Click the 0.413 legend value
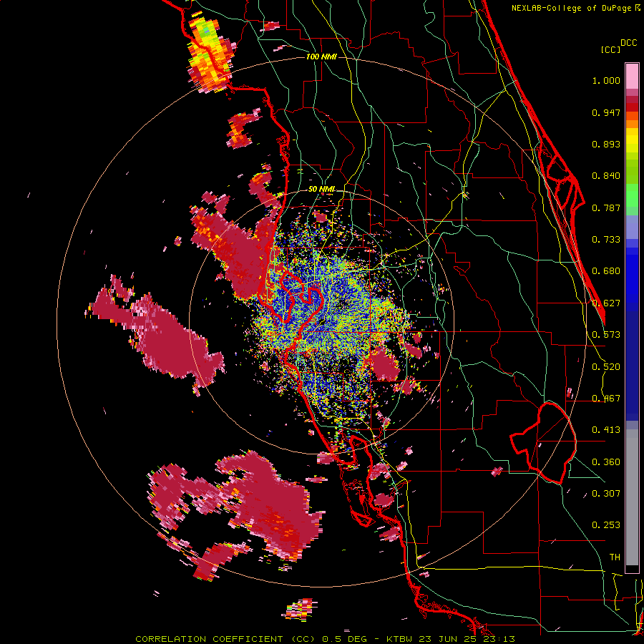This screenshot has width=644, height=644. [x=606, y=430]
